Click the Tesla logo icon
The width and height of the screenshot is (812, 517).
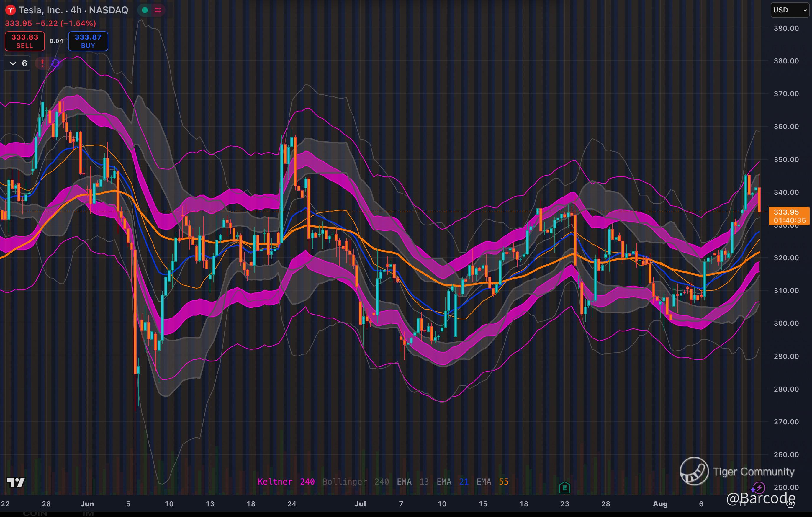click(10, 10)
